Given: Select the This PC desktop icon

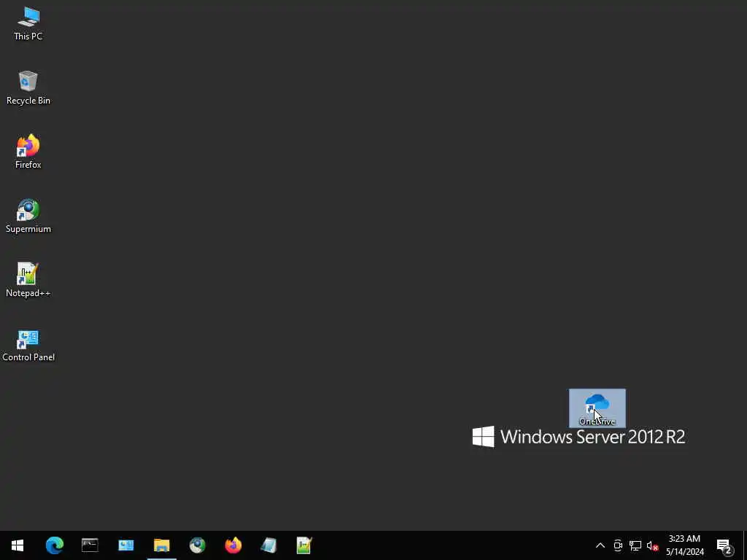Looking at the screenshot, I should pos(28,23).
